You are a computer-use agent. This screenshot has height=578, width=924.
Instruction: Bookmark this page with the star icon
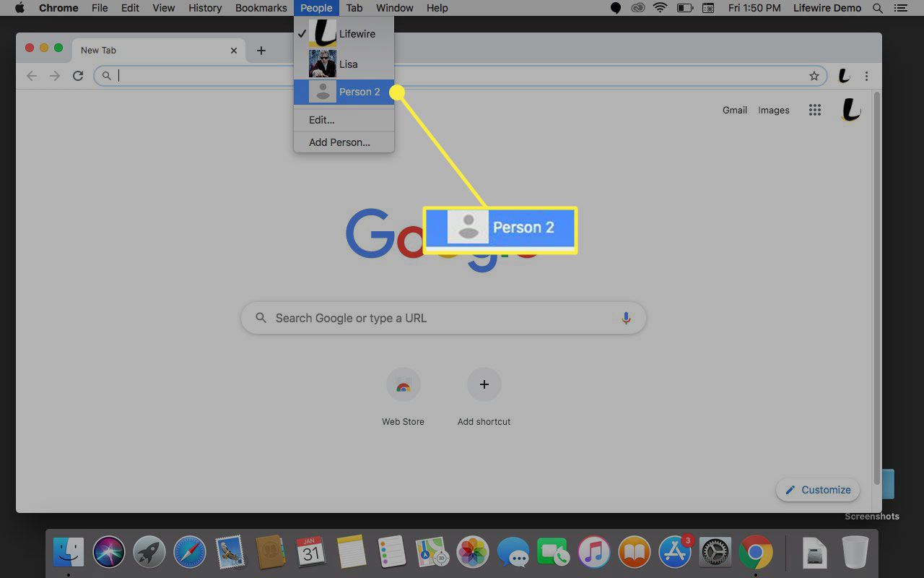click(814, 76)
